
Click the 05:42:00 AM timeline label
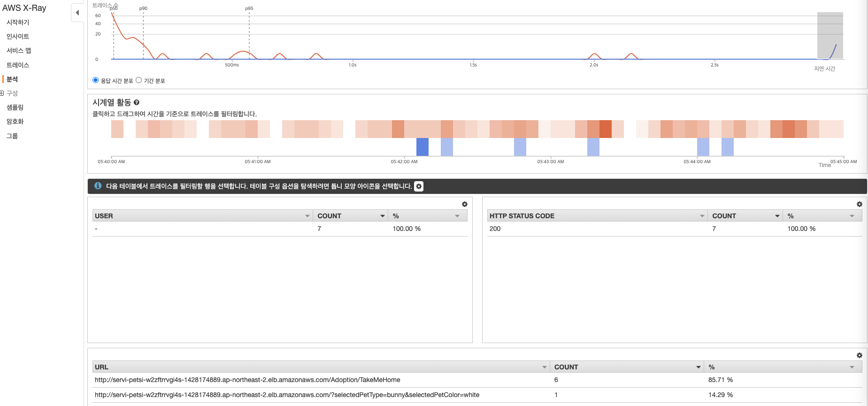404,161
